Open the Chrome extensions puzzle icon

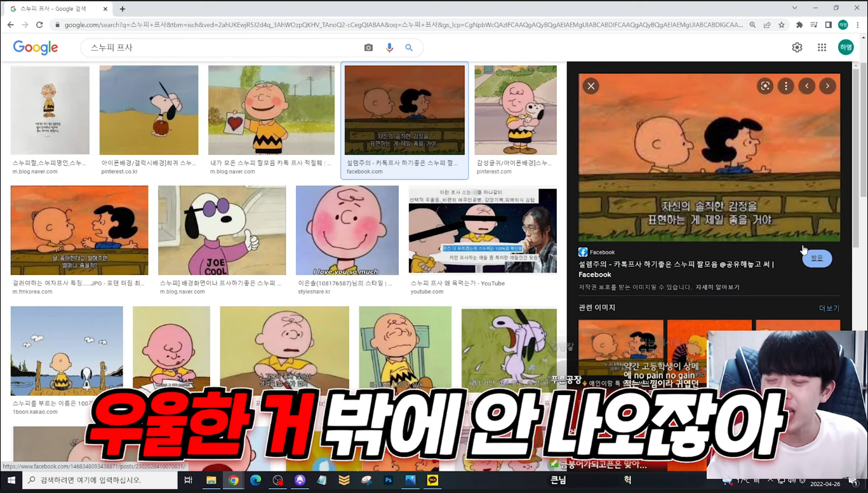[799, 25]
